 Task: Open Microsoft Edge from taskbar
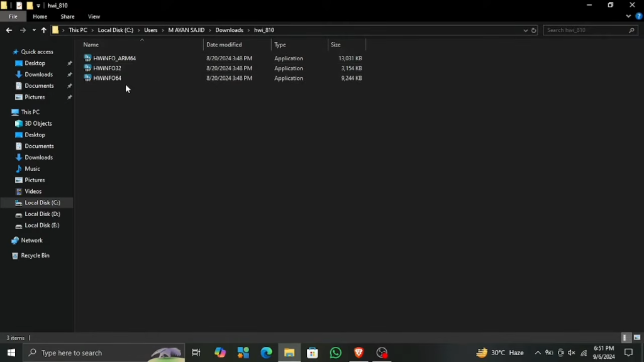pos(266,353)
